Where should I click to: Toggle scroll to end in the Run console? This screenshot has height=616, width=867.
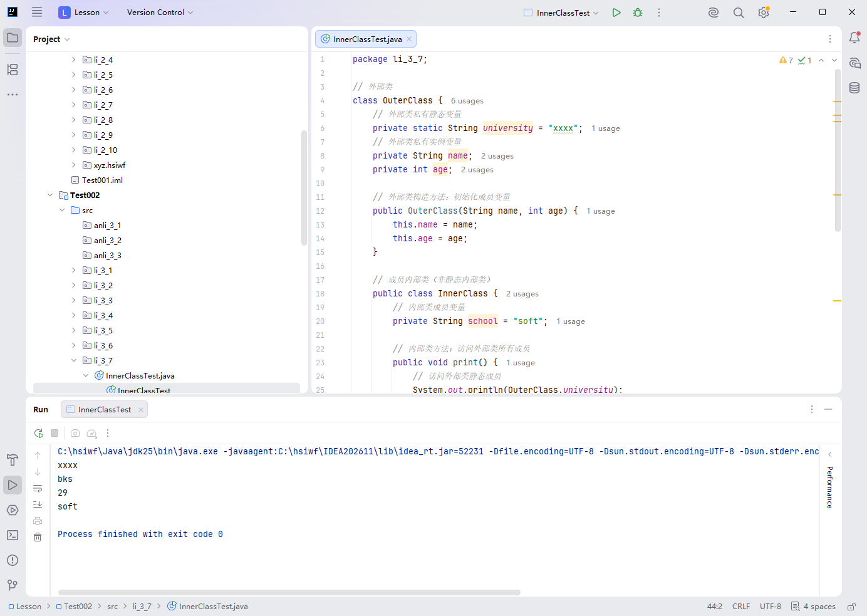click(x=38, y=504)
